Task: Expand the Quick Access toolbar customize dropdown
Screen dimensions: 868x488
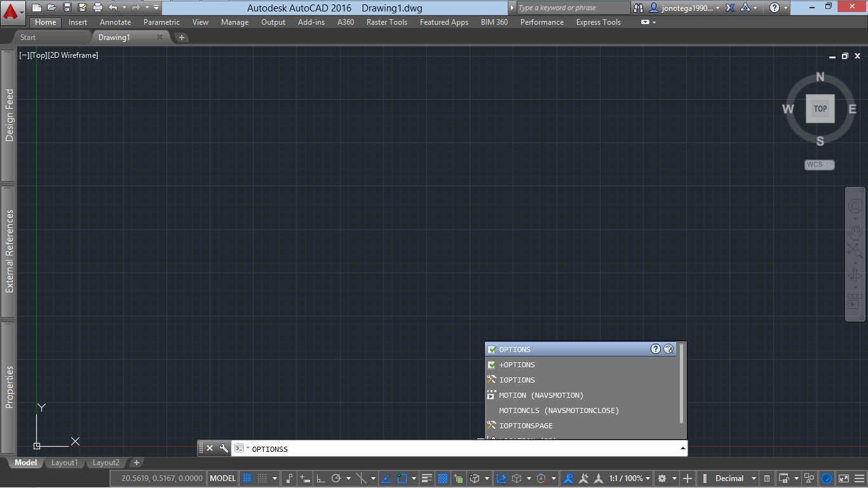Action: pyautogui.click(x=156, y=8)
